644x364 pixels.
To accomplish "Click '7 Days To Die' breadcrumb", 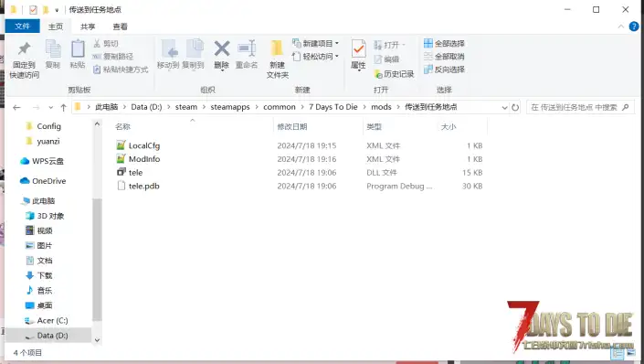I will [x=333, y=107].
